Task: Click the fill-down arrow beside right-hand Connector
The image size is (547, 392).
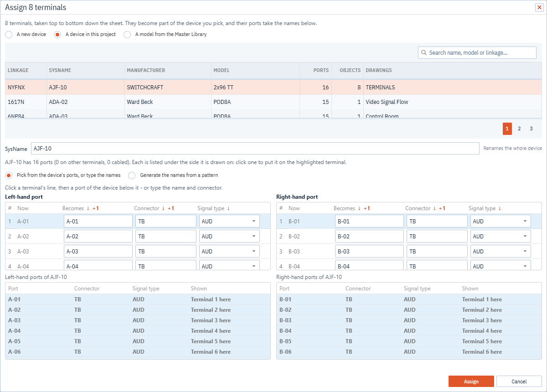Action: (434, 208)
